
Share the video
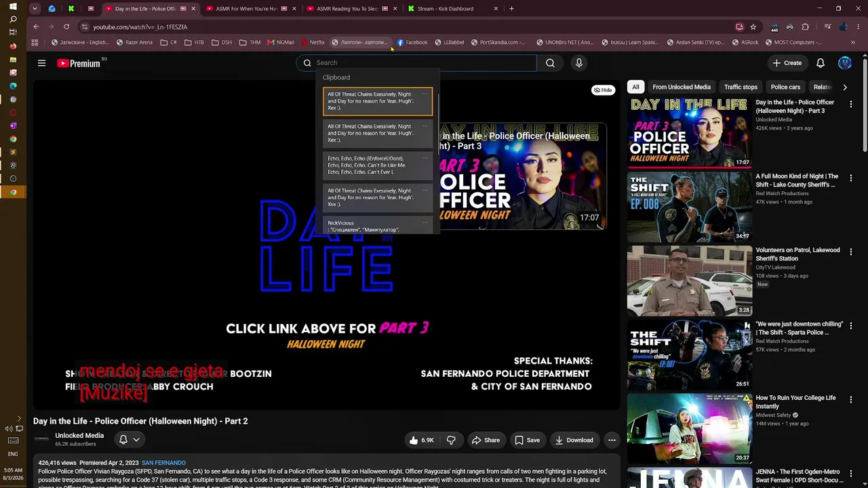pyautogui.click(x=486, y=440)
